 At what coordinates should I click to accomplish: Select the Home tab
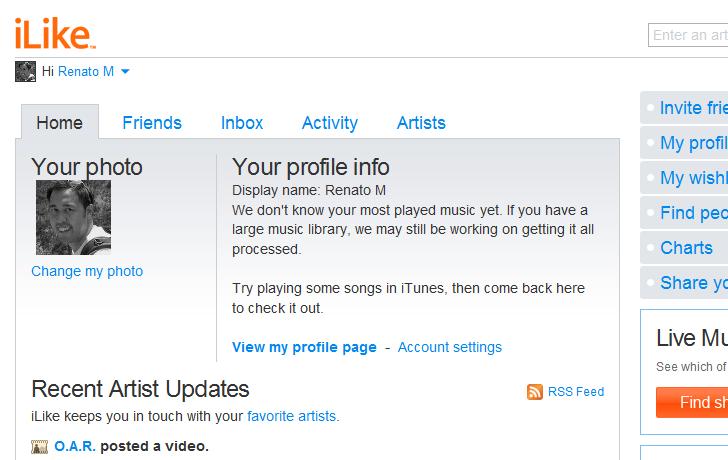pyautogui.click(x=59, y=123)
